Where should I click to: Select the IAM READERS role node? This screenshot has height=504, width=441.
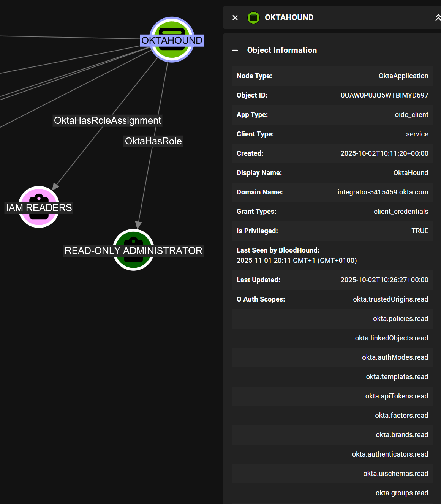[x=39, y=207]
